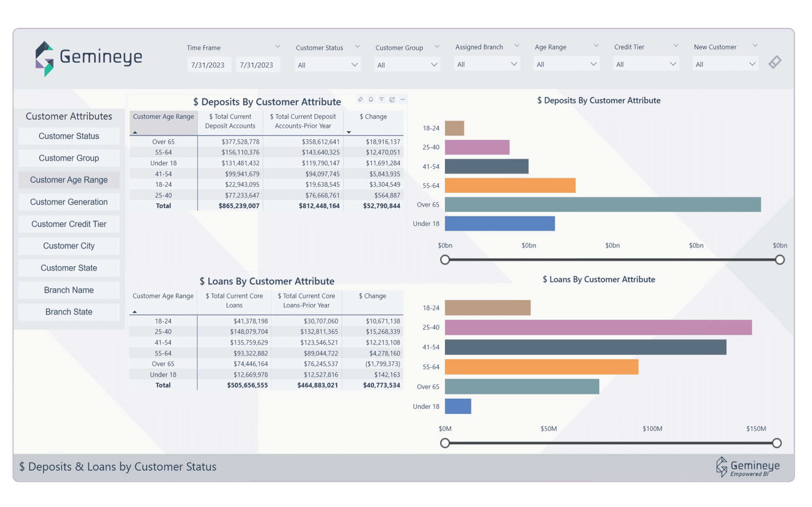
Task: Pin the Deposits table visual
Action: click(x=360, y=99)
